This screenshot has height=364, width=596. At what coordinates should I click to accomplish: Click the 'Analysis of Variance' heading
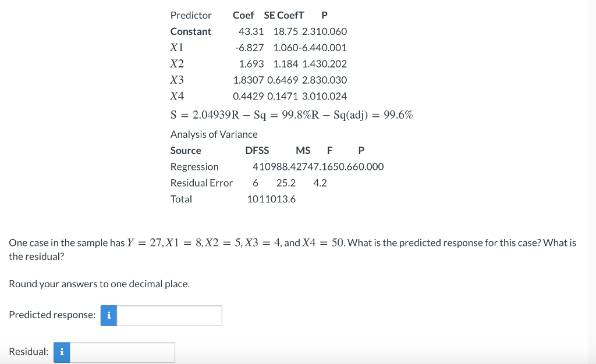click(x=214, y=134)
